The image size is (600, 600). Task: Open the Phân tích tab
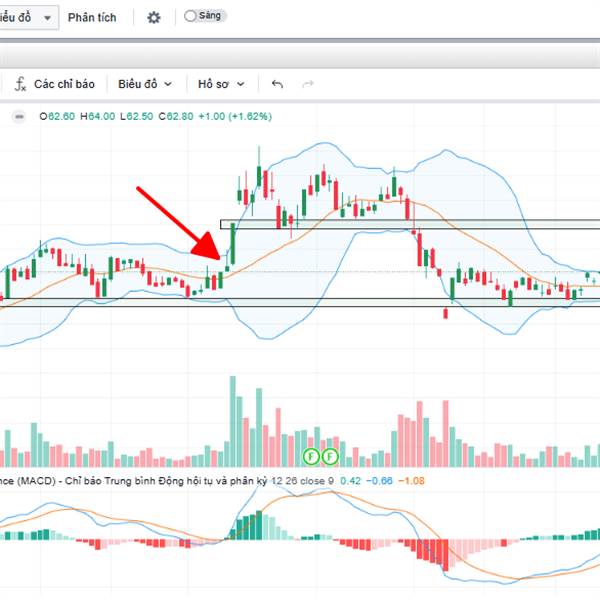[x=92, y=18]
